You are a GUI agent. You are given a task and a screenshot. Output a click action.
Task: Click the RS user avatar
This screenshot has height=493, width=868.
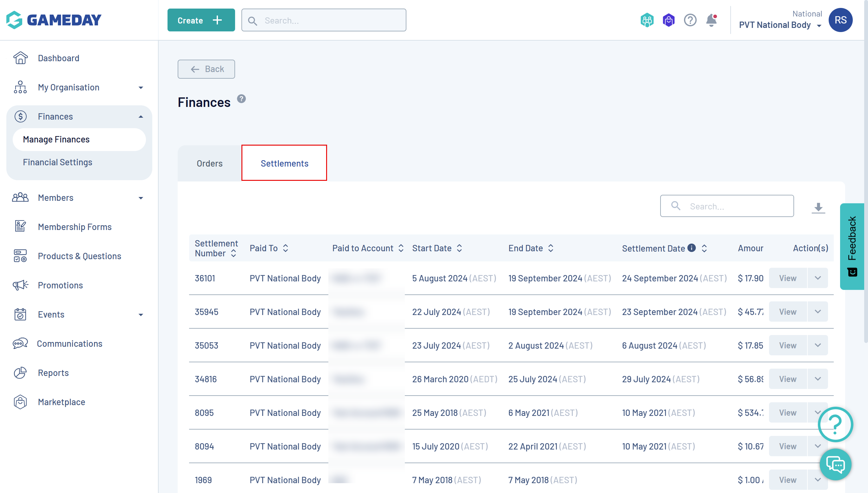pyautogui.click(x=840, y=20)
